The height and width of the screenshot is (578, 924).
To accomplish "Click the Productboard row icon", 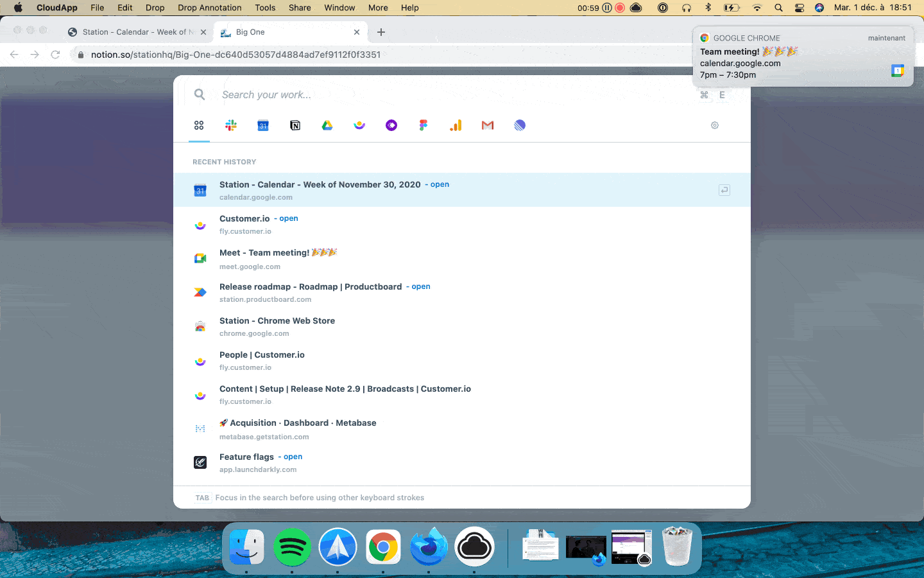I will [200, 292].
